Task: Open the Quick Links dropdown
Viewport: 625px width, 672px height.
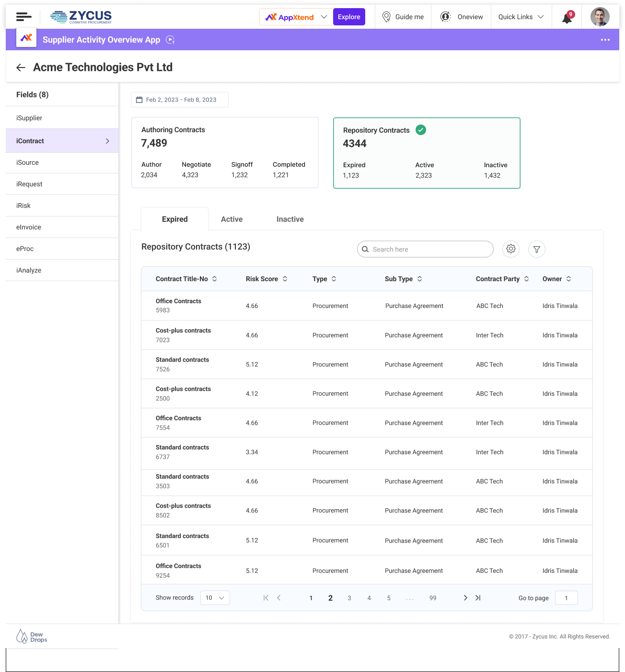Action: 521,17
